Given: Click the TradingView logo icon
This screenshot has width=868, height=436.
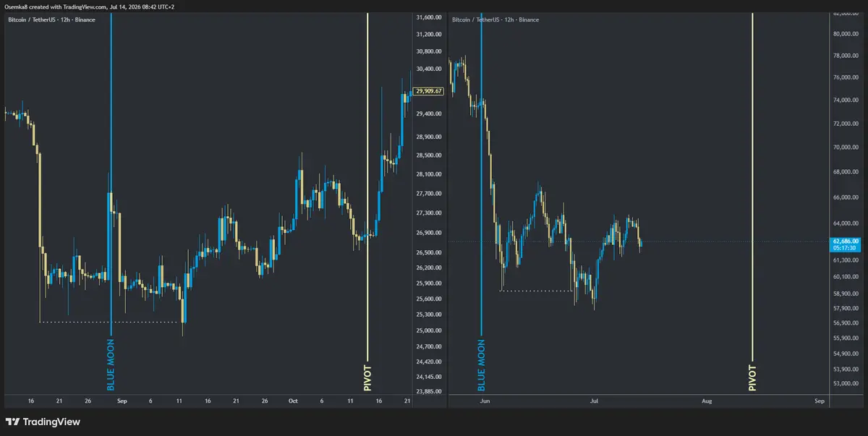Looking at the screenshot, I should pyautogui.click(x=12, y=422).
